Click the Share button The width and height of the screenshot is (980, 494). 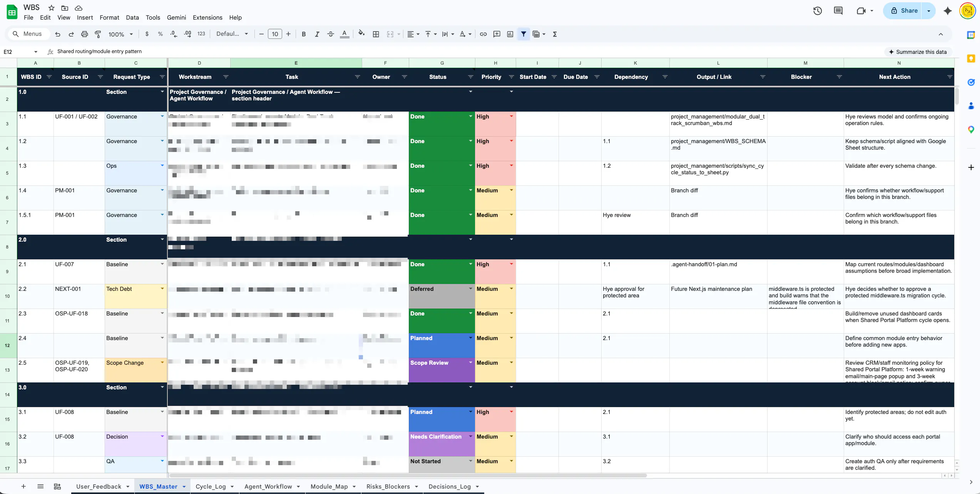point(904,11)
